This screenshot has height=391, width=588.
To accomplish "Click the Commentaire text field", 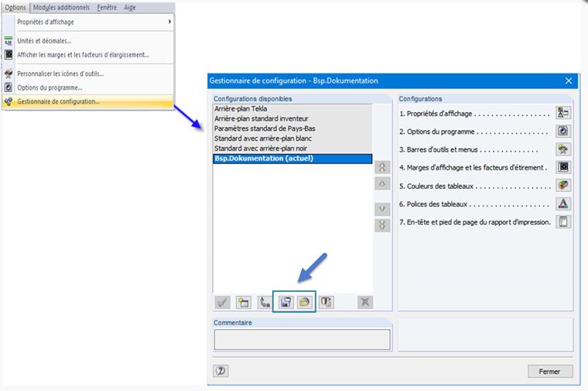I will pos(303,340).
